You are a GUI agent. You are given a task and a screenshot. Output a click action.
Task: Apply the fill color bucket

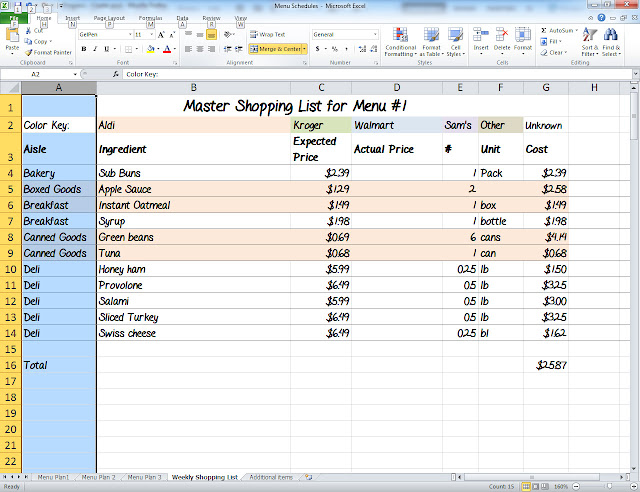click(x=151, y=49)
